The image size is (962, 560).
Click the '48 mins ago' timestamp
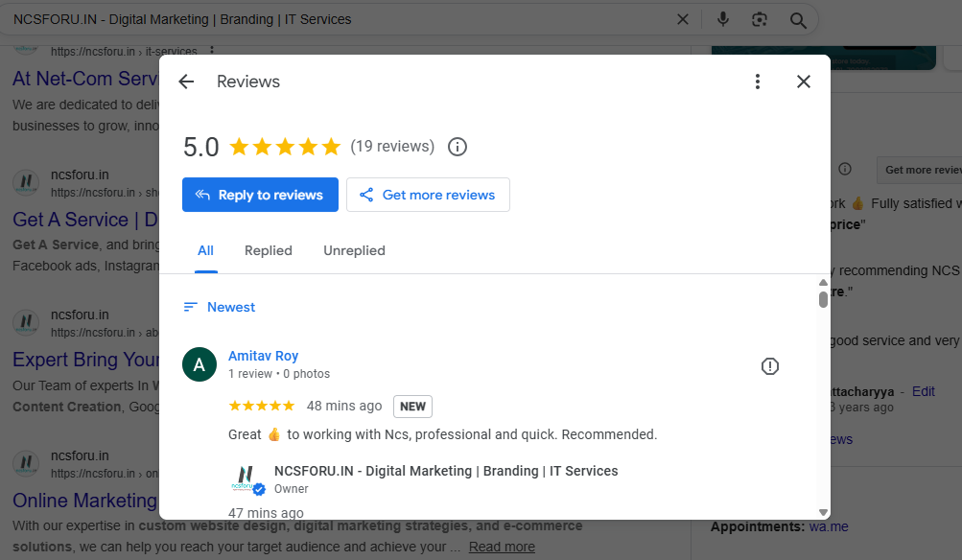pyautogui.click(x=344, y=406)
